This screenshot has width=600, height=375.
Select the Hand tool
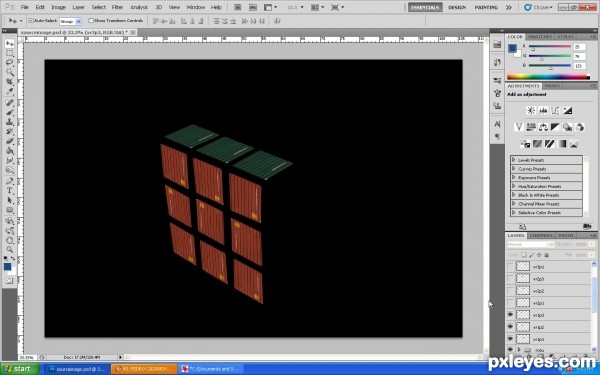(10, 240)
